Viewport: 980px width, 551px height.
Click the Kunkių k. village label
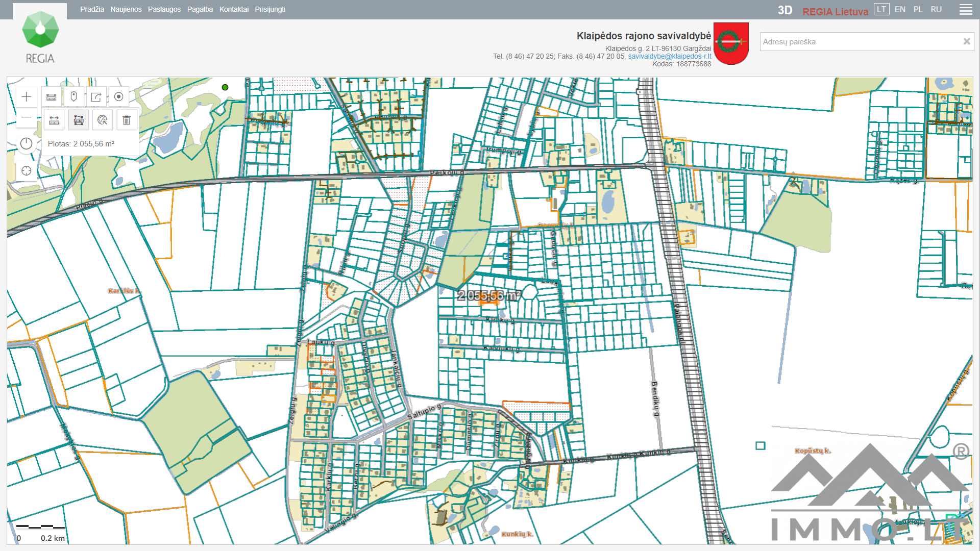517,534
